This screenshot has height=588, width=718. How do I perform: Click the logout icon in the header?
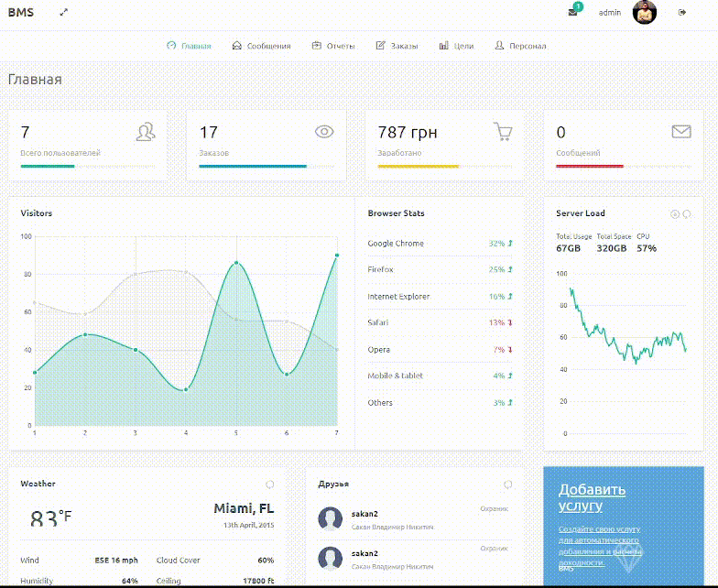click(x=681, y=13)
